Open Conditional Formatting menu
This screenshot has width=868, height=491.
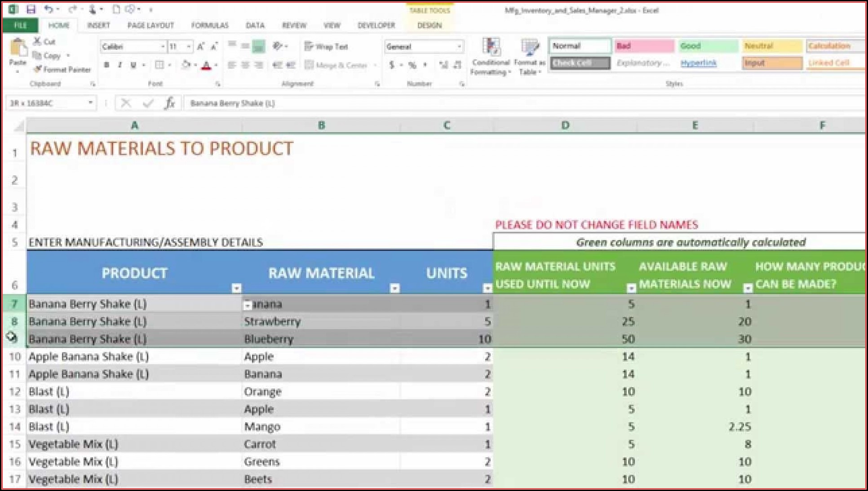[491, 58]
